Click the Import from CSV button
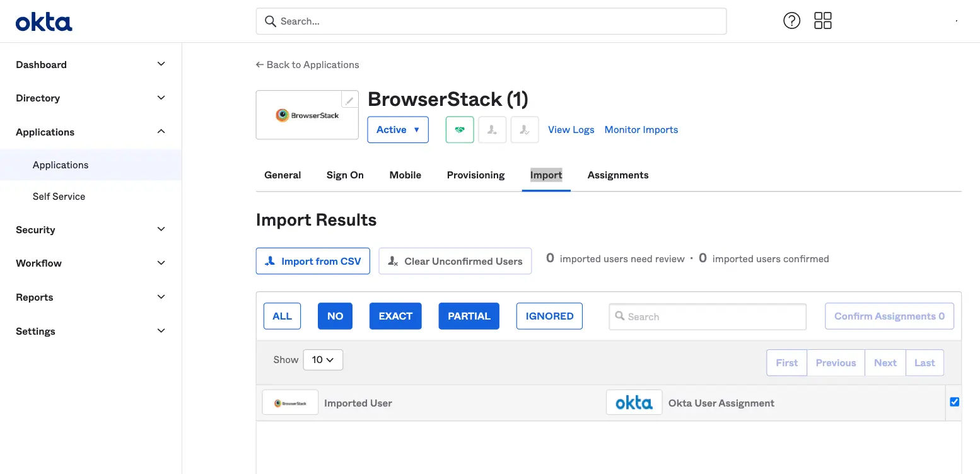Image resolution: width=980 pixels, height=474 pixels. (313, 261)
